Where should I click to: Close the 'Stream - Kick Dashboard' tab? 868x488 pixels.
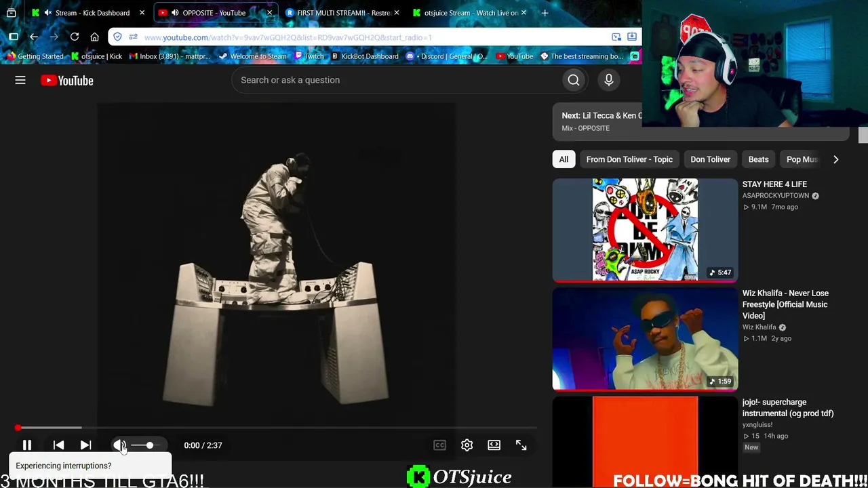(142, 13)
